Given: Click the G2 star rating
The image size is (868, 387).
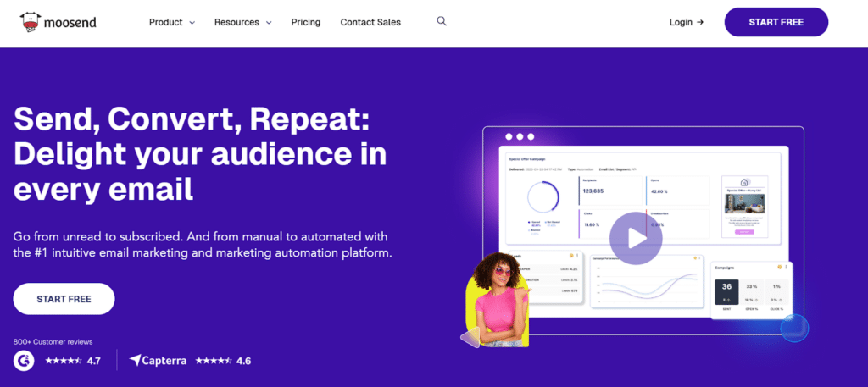Looking at the screenshot, I should 63,361.
